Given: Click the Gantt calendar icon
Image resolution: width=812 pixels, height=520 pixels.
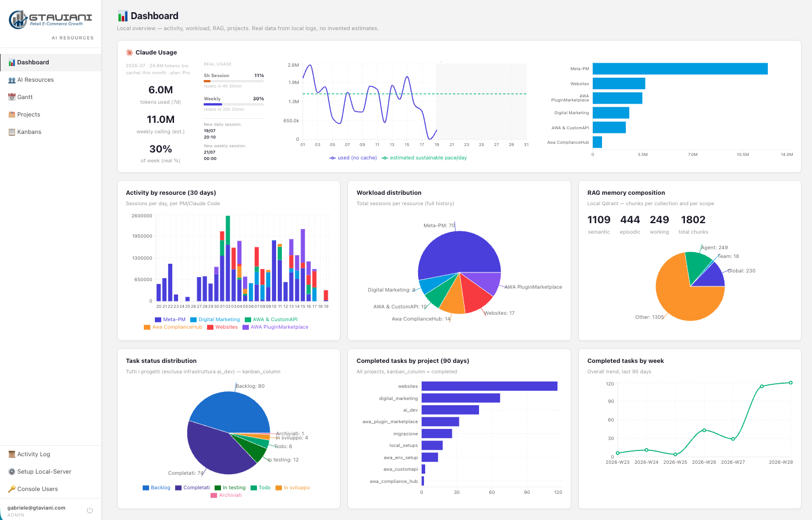Looking at the screenshot, I should [12, 97].
